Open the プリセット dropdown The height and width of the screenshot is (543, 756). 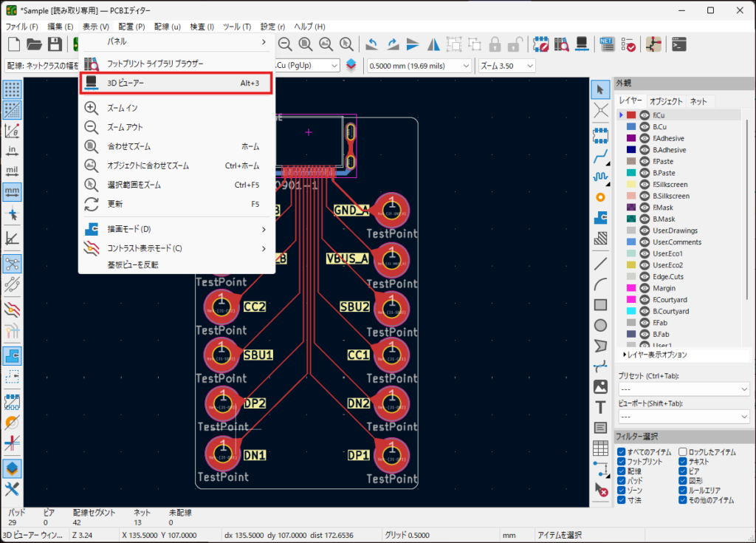(684, 389)
